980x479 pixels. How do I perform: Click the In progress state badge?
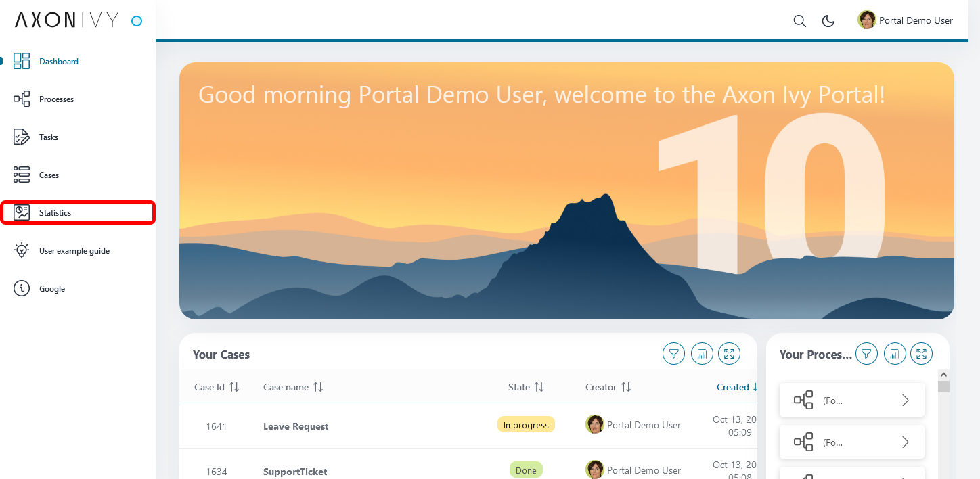(x=526, y=425)
